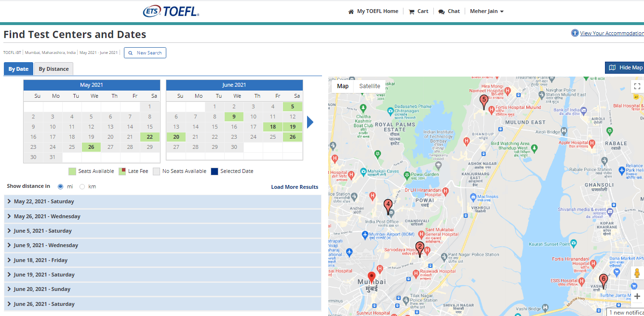This screenshot has width=644, height=316.
Task: Click Late Fee legend swatch
Action: 122,171
